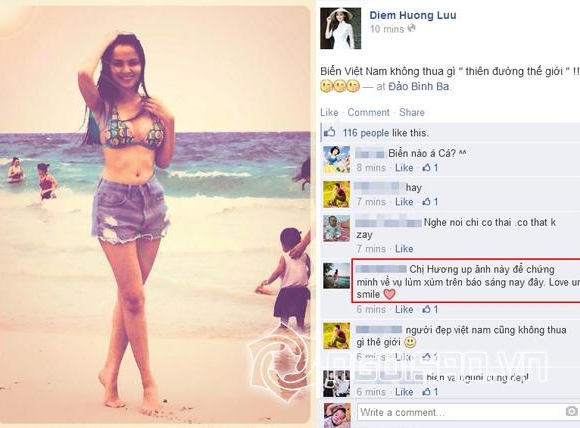
Task: Open the 116 people likes list
Action: tap(365, 133)
